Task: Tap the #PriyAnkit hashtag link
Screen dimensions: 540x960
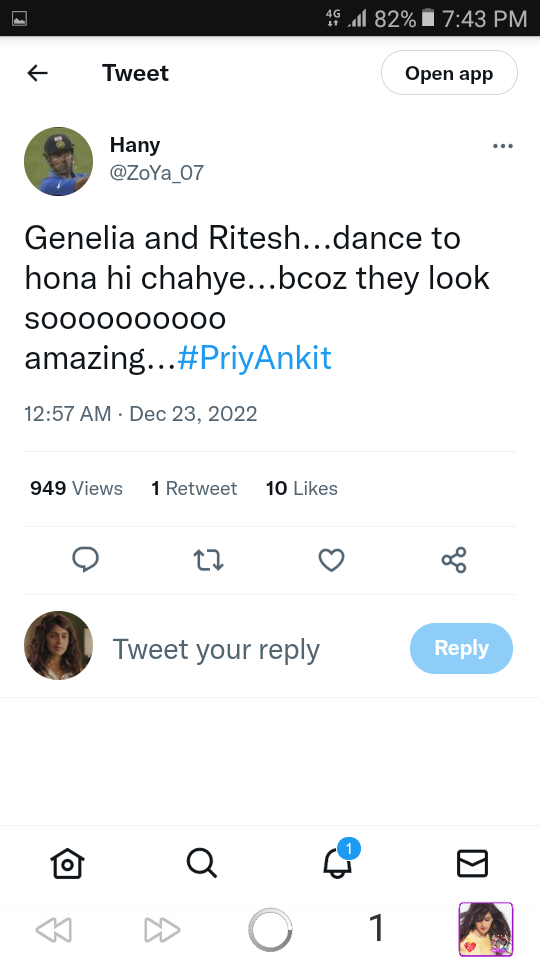Action: pyautogui.click(x=254, y=358)
